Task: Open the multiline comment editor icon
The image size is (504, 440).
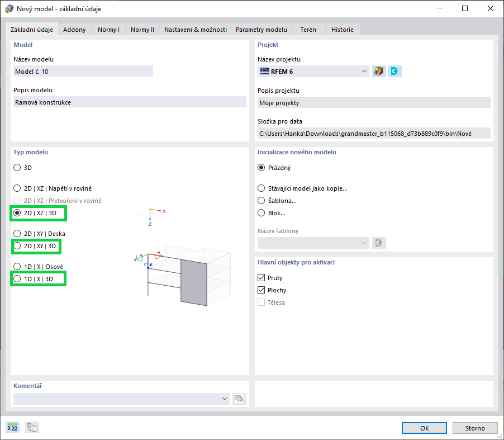Action: pos(239,399)
